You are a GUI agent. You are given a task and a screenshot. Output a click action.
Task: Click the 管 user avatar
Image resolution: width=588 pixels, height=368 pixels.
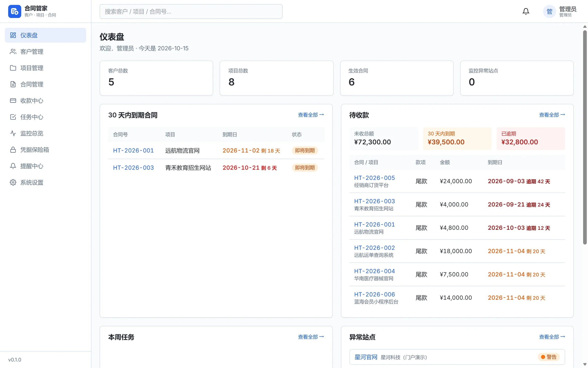(x=549, y=11)
